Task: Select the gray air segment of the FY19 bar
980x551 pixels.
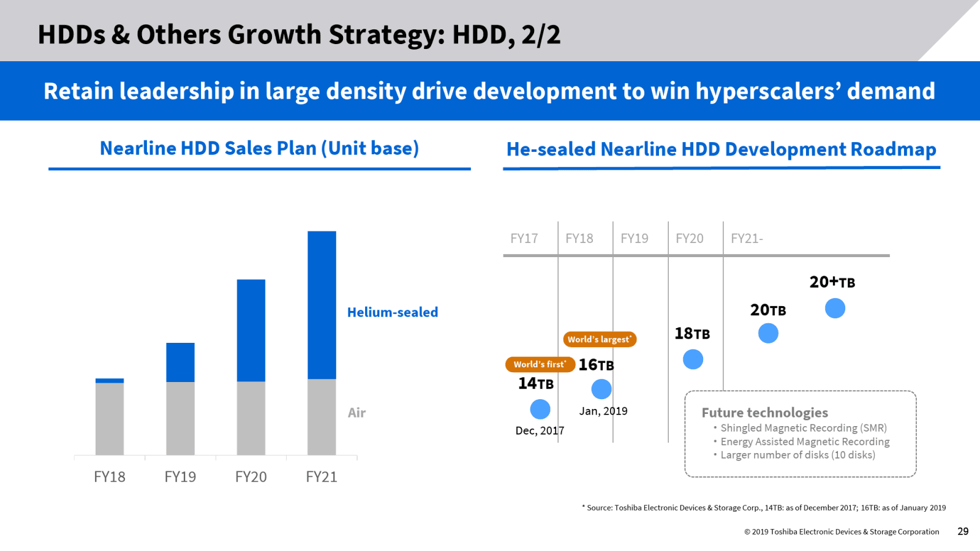Action: [180, 419]
